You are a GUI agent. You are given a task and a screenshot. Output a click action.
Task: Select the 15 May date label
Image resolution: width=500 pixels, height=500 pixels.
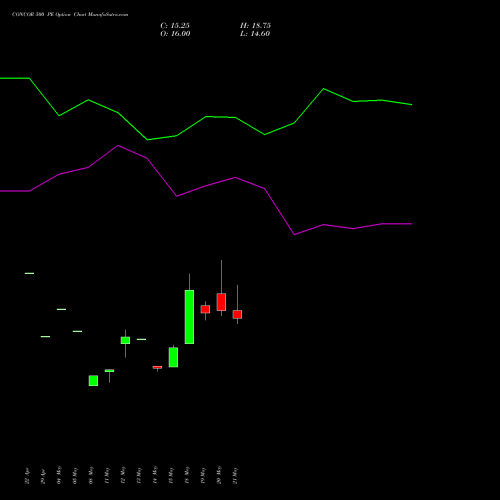coord(171,475)
